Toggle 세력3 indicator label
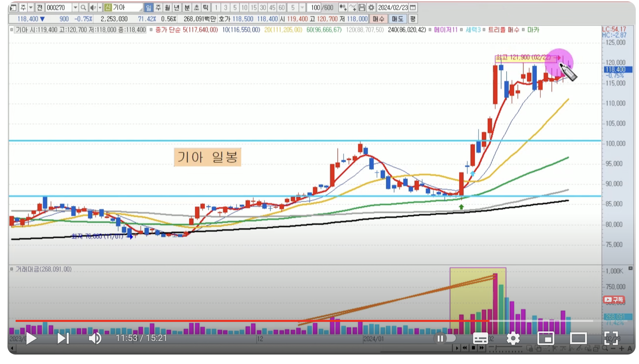 (473, 30)
